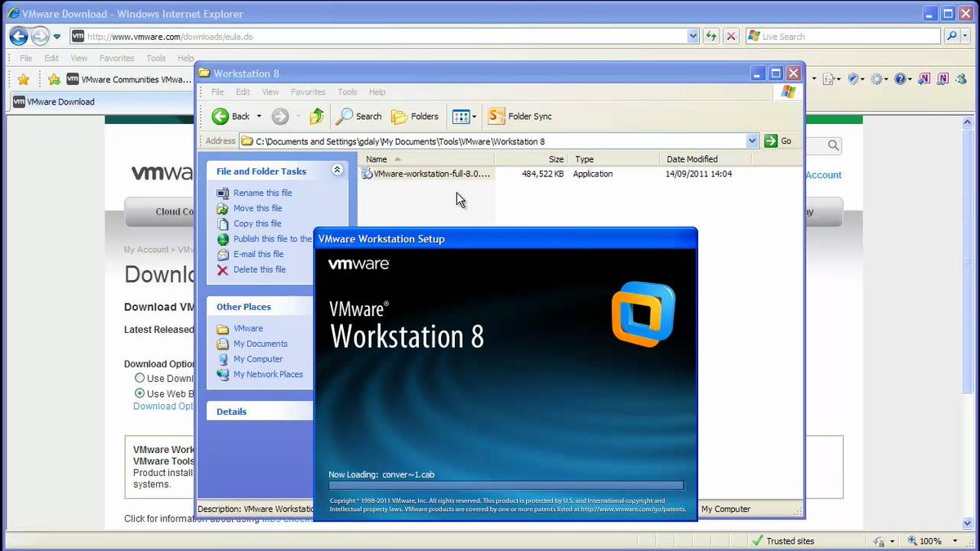Select the Use Web Browser radio button
The height and width of the screenshot is (551, 980).
[x=139, y=393]
